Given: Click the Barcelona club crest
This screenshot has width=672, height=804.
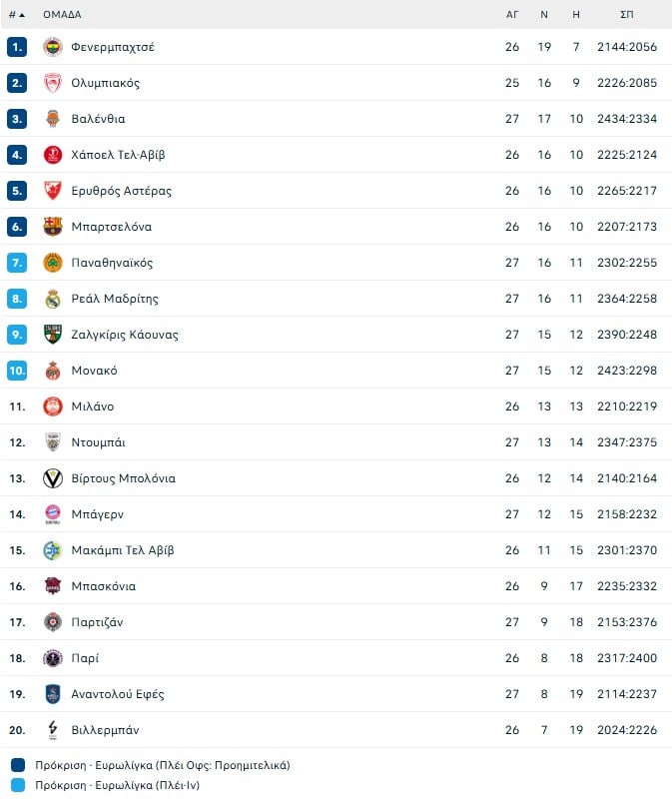Looking at the screenshot, I should pos(53,227).
